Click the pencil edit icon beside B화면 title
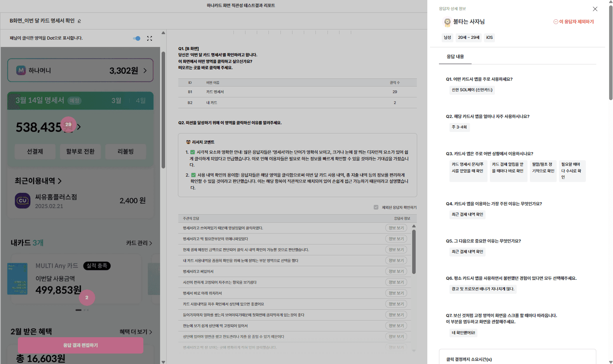 (79, 21)
